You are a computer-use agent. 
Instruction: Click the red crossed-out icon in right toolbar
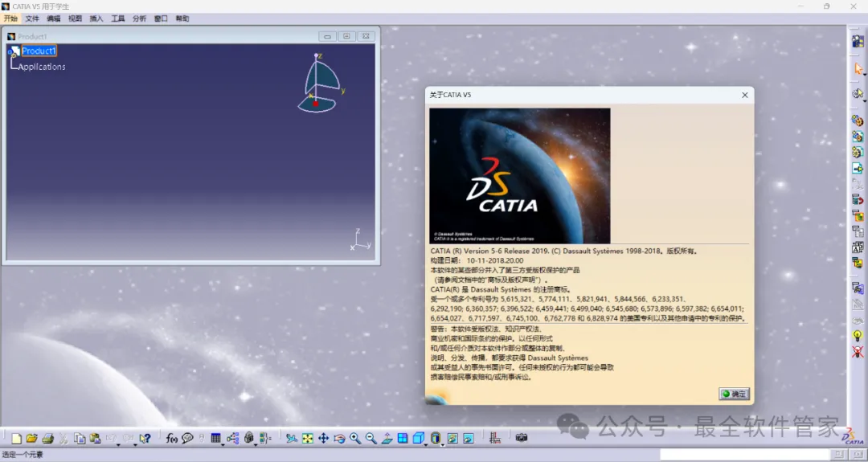tap(858, 351)
